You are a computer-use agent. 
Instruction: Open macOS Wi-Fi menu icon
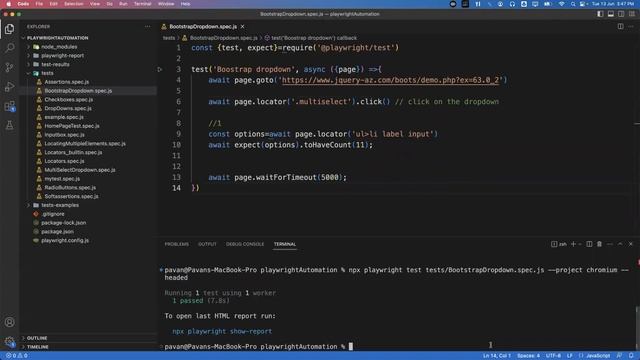[x=562, y=4]
